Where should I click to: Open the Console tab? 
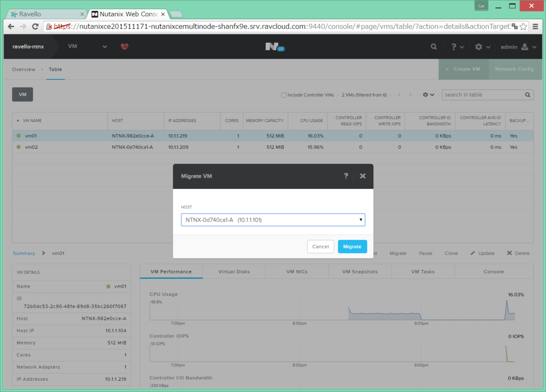point(493,271)
